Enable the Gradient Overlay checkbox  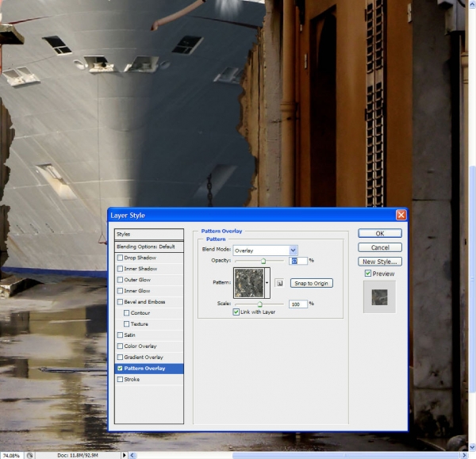coord(120,357)
